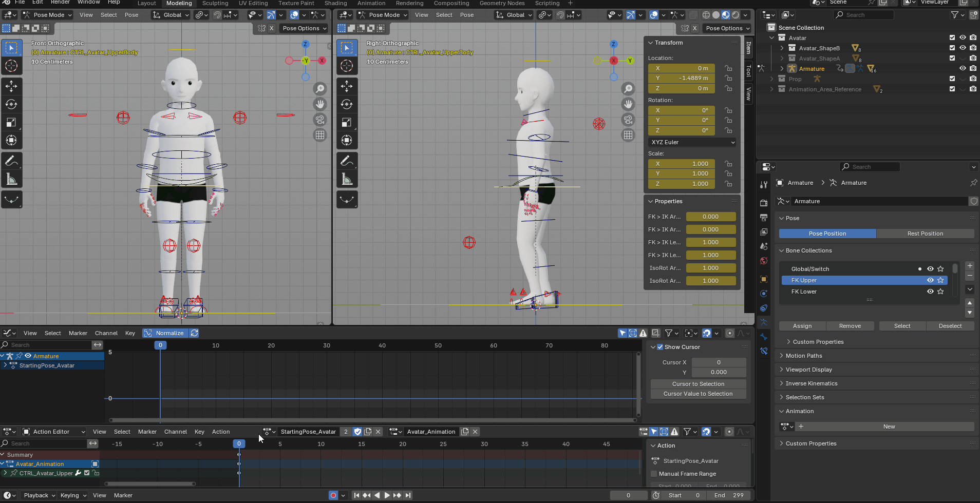Hide the Avatar_ShapeB object in outliner

[963, 48]
